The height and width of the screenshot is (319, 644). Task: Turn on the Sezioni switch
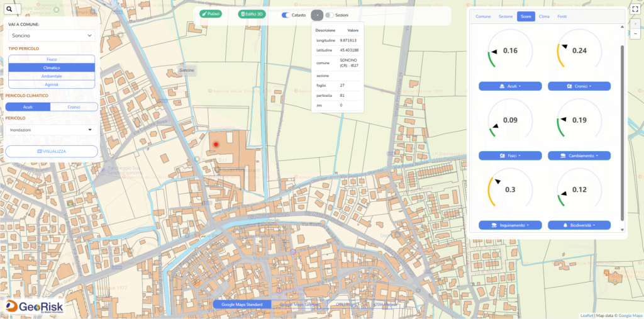330,14
